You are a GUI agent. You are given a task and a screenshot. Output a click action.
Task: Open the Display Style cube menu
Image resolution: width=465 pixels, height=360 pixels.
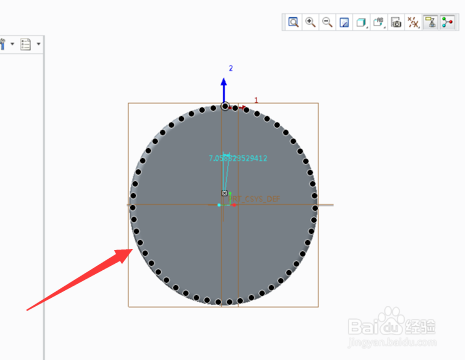[362, 22]
